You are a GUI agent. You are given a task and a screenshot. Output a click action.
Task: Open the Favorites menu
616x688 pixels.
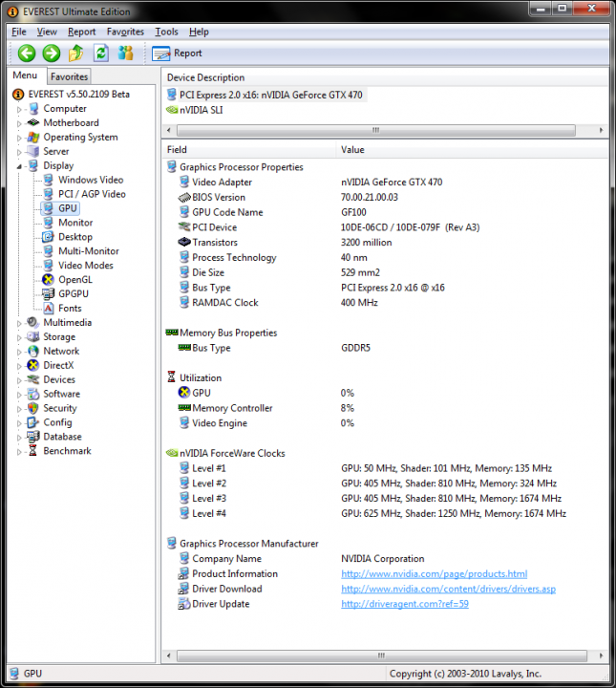coord(125,32)
